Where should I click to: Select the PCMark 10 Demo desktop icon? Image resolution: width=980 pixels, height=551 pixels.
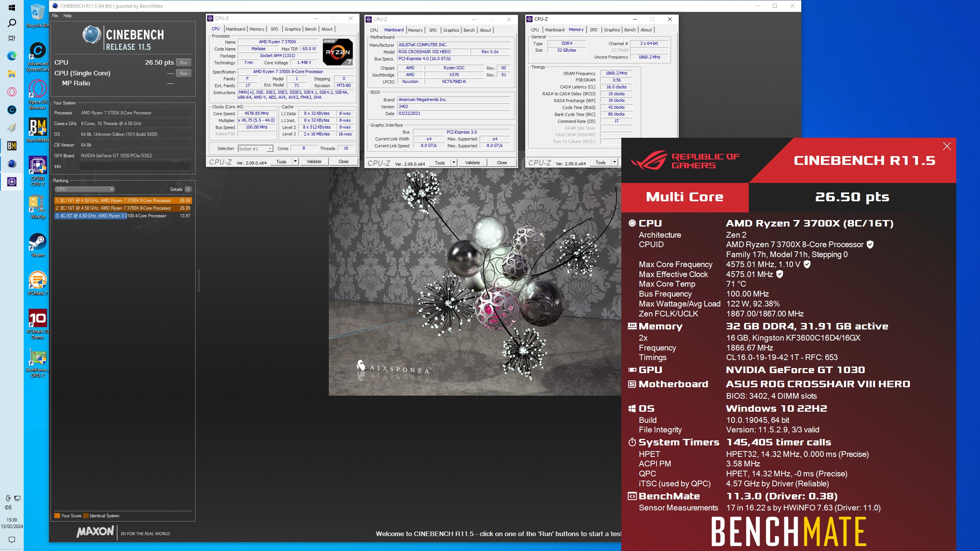click(37, 324)
